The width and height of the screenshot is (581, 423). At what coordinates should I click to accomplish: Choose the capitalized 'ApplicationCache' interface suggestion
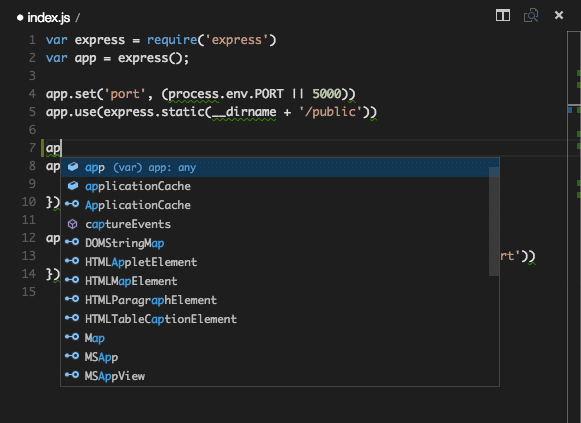[x=275, y=205]
